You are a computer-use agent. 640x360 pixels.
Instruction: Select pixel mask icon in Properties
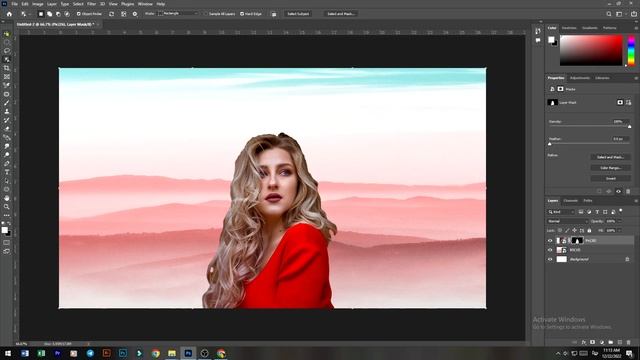pyautogui.click(x=620, y=102)
